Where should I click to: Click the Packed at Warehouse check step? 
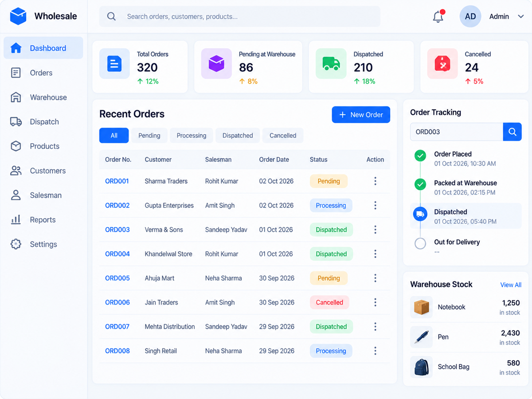[x=420, y=184]
